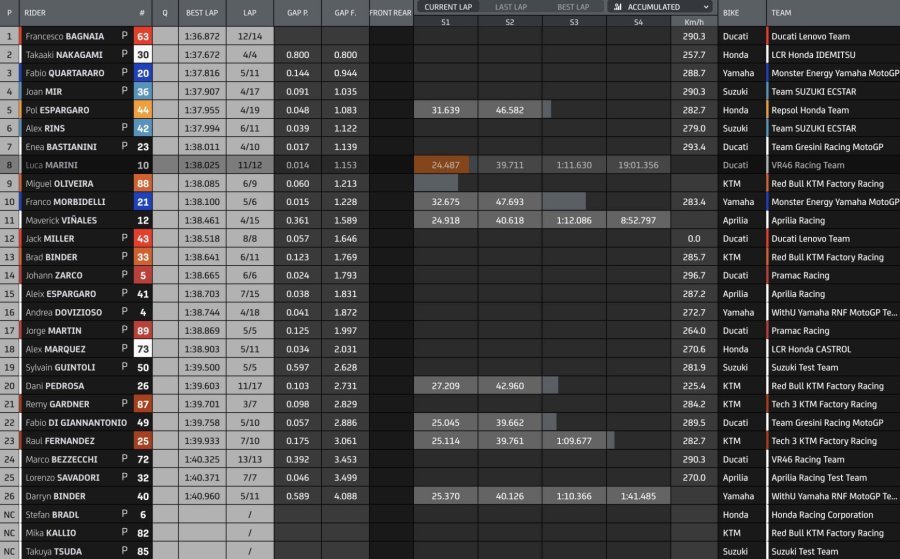Click the pit 'P' indicator for Jack Miller
The width and height of the screenshot is (900, 559).
[x=125, y=239]
